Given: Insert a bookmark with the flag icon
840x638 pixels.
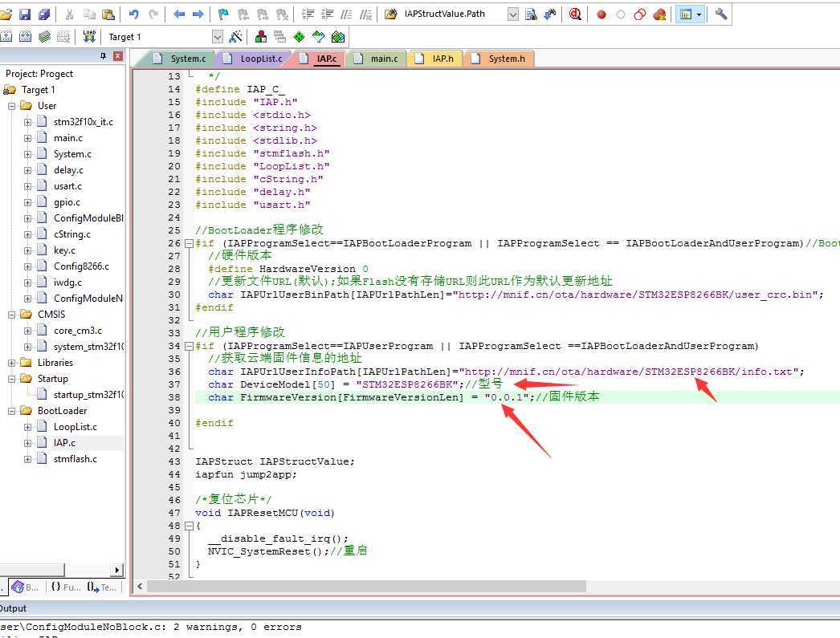Looking at the screenshot, I should 224,14.
